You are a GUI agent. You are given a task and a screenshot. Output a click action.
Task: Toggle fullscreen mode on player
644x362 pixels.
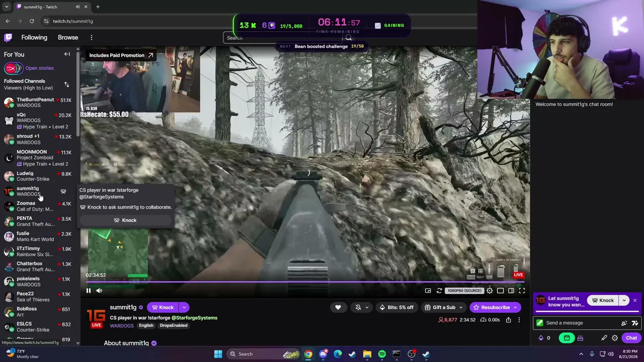pos(522,291)
